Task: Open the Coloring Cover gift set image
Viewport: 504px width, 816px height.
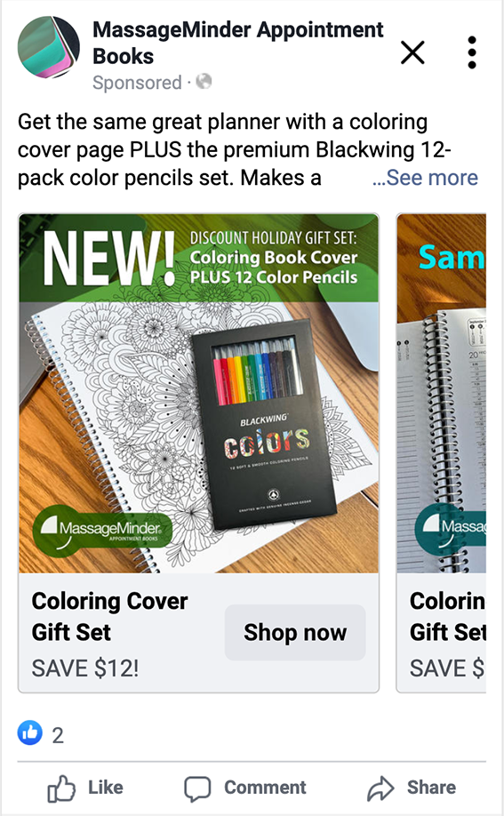Action: [199, 394]
